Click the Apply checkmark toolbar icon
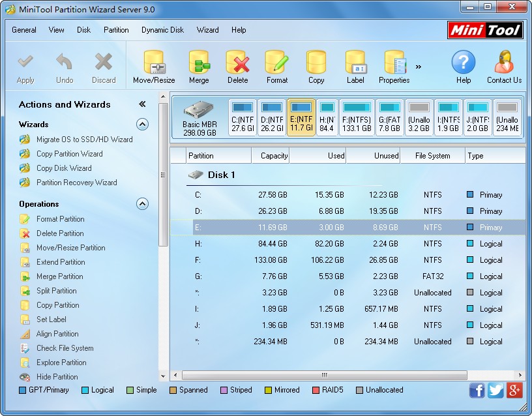The height and width of the screenshot is (416, 532). 25,62
